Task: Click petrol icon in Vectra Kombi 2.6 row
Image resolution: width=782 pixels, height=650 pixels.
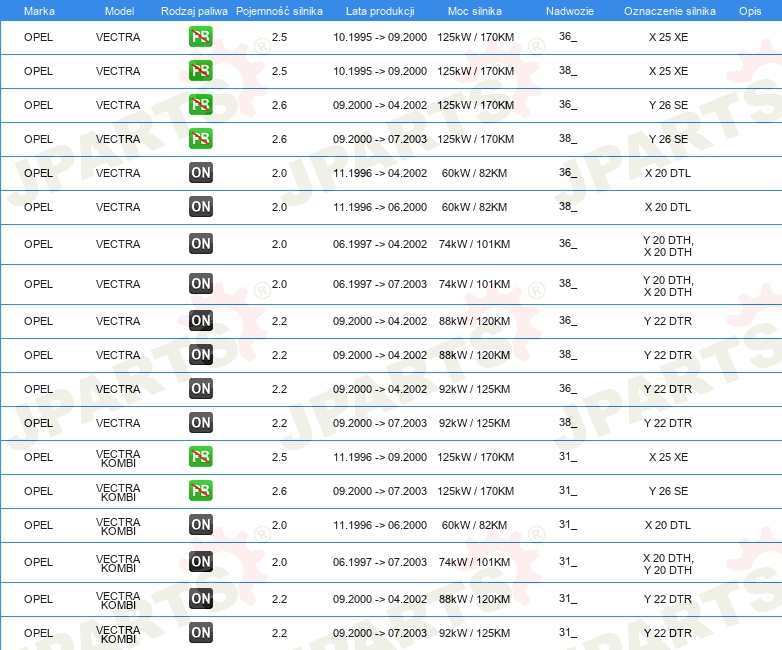Action: (x=200, y=490)
